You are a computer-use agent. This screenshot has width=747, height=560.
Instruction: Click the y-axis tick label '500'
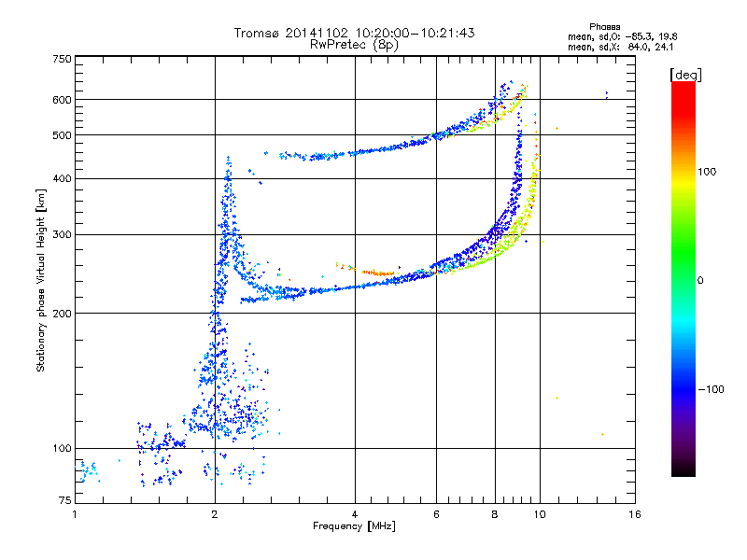63,135
